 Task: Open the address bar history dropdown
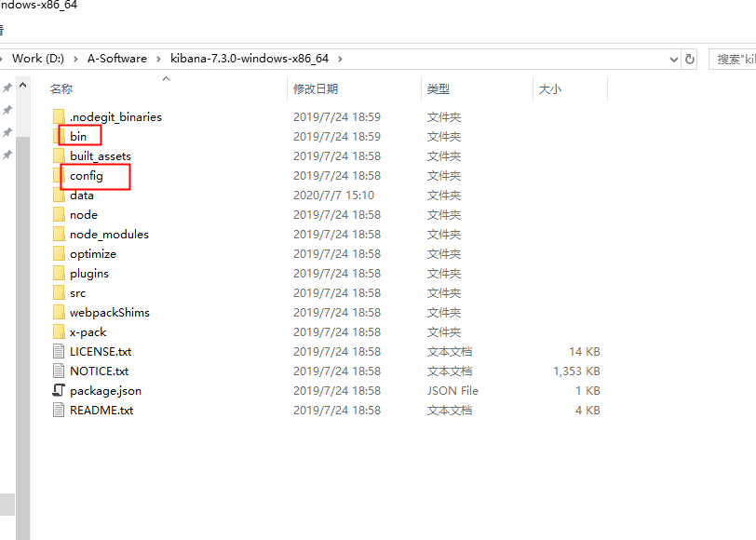coord(673,60)
